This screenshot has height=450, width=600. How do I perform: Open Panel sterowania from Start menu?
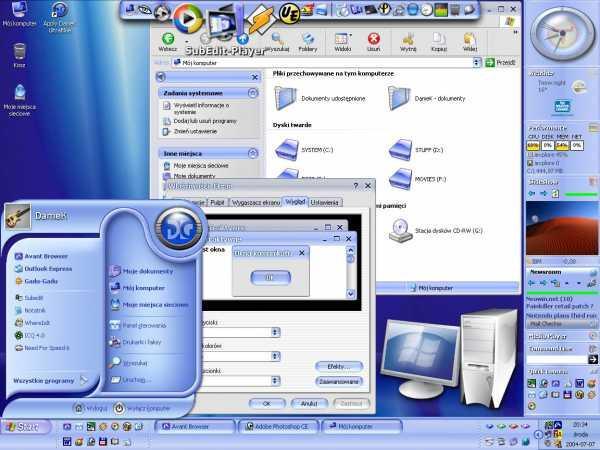click(x=139, y=325)
